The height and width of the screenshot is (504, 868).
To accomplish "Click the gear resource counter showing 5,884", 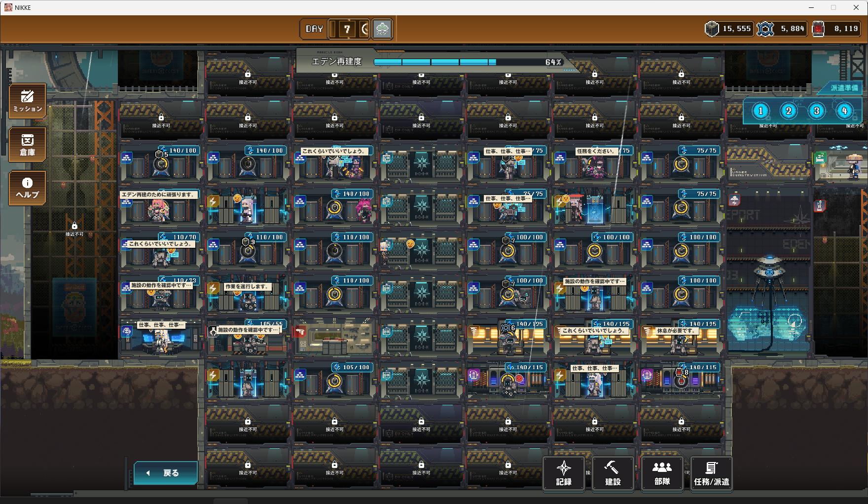I will tap(782, 29).
